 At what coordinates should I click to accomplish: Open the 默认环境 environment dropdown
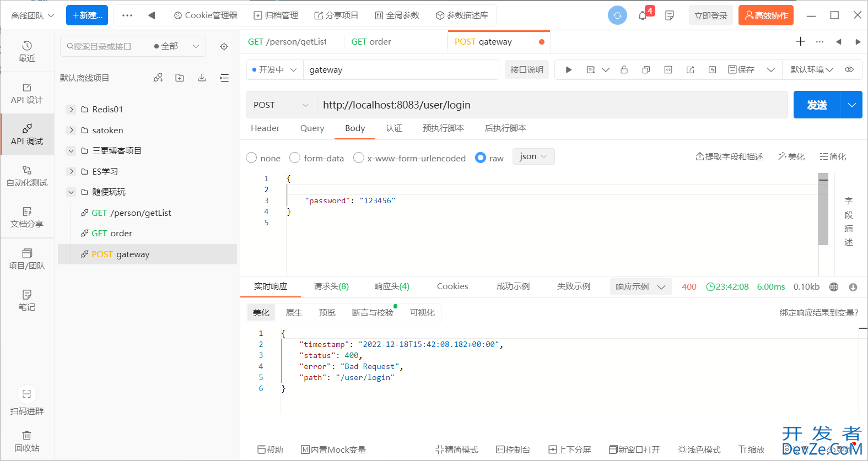pyautogui.click(x=812, y=69)
